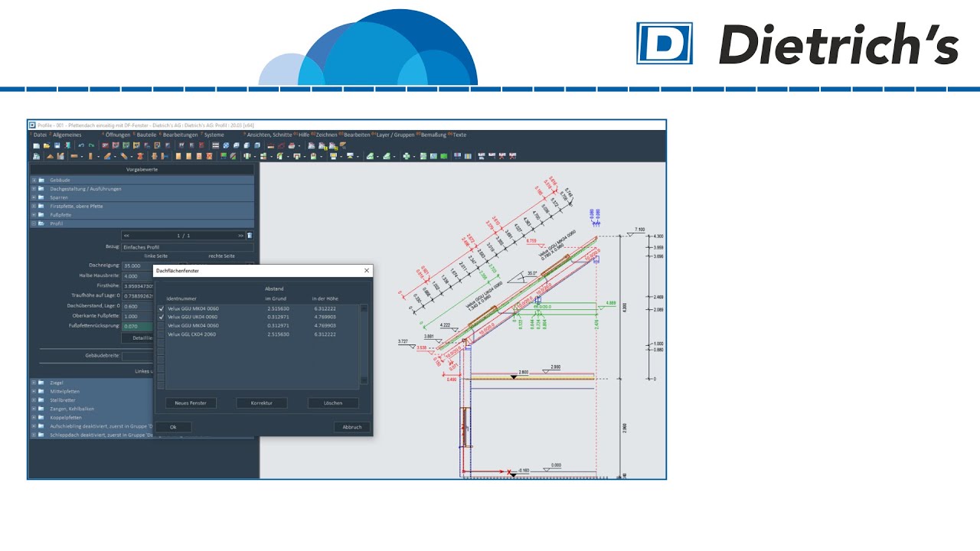Viewport: 980px width, 551px height.
Task: Go to previous profile with << arrow
Action: click(x=126, y=236)
